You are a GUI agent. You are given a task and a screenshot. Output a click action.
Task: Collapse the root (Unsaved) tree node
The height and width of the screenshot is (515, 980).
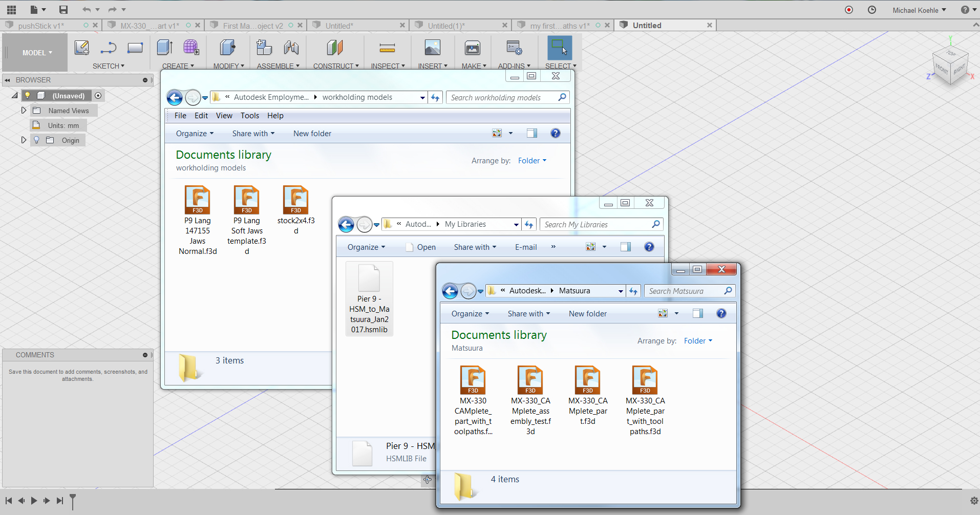[15, 95]
